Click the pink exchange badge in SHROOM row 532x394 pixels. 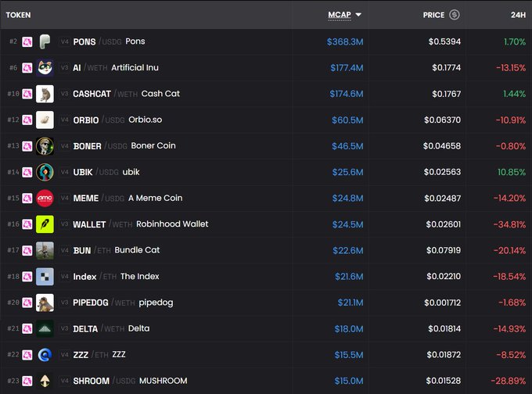click(x=27, y=381)
